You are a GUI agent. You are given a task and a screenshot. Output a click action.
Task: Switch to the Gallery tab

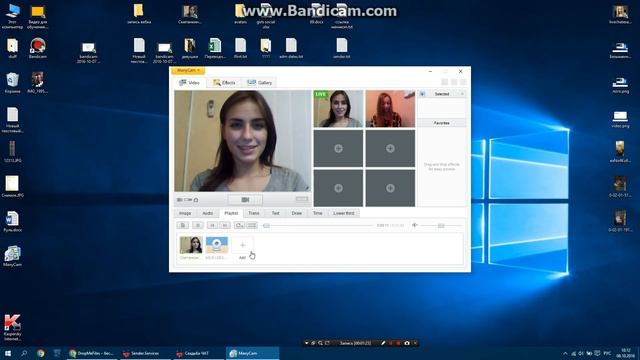pyautogui.click(x=260, y=82)
